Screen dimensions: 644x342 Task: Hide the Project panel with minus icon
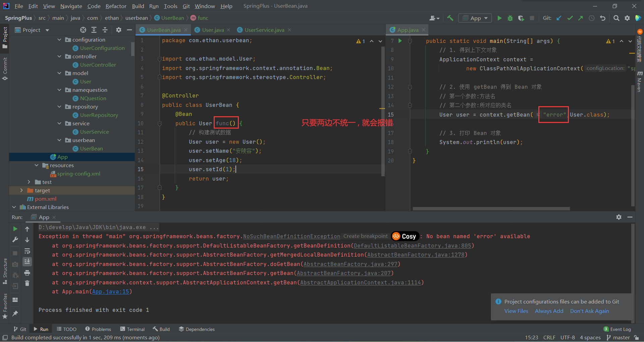[x=129, y=30]
